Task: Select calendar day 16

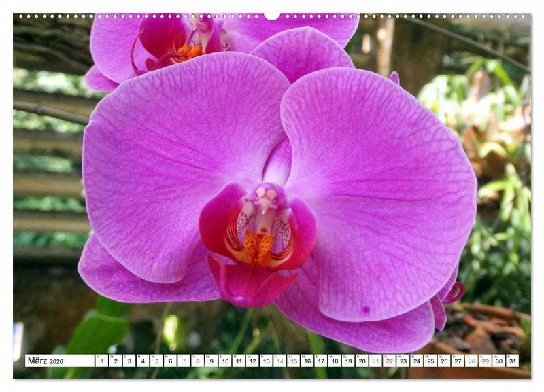Action: click(x=307, y=361)
